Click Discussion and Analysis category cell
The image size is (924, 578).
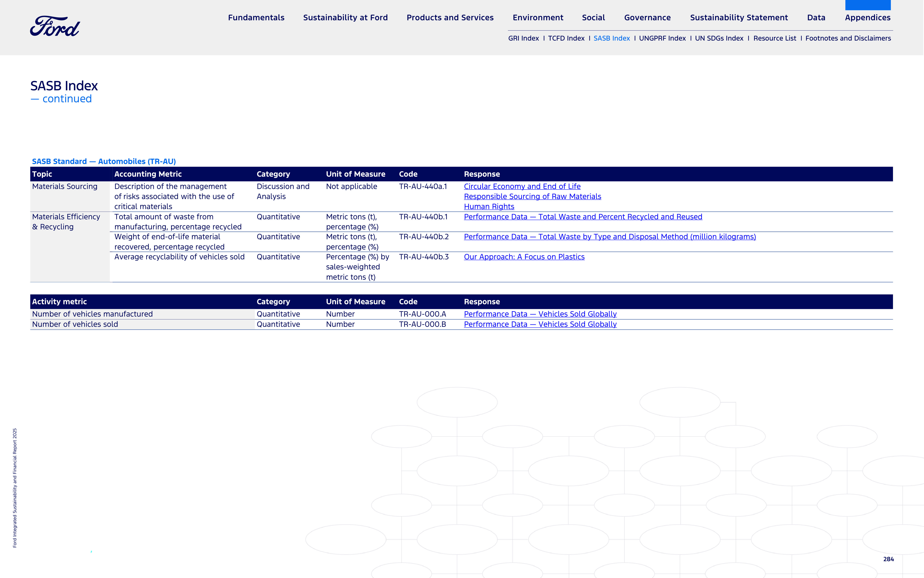point(283,192)
